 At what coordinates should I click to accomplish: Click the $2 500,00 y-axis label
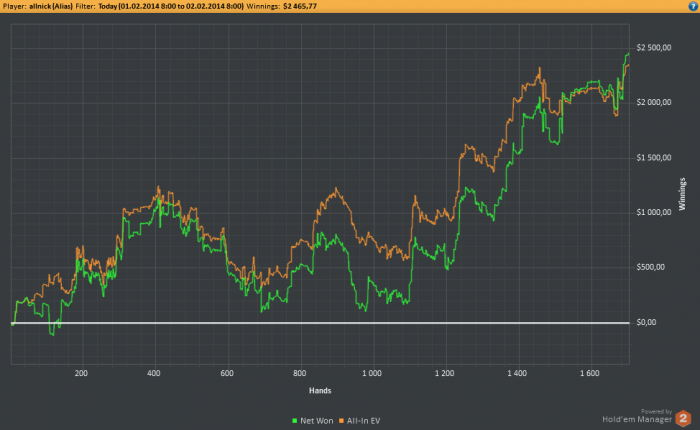click(x=654, y=48)
